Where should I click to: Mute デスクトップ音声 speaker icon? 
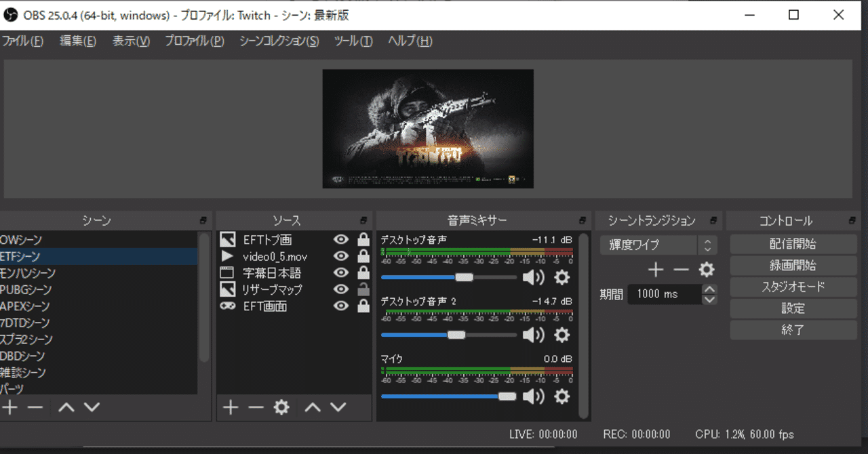click(534, 277)
